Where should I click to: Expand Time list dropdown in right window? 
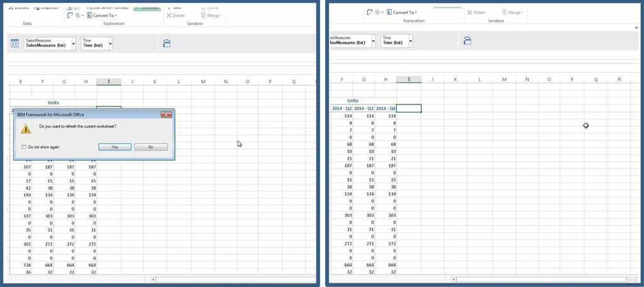(410, 41)
